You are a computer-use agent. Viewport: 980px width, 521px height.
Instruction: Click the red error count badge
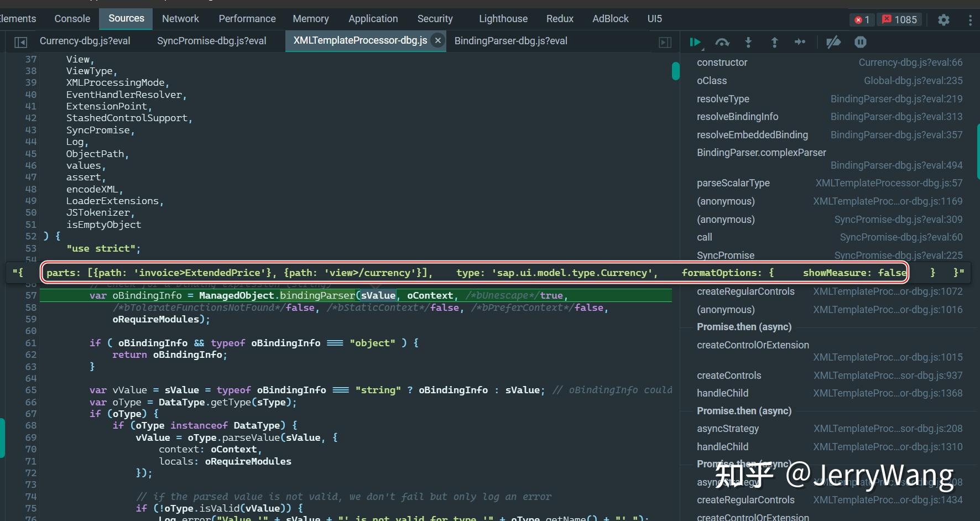coord(862,19)
